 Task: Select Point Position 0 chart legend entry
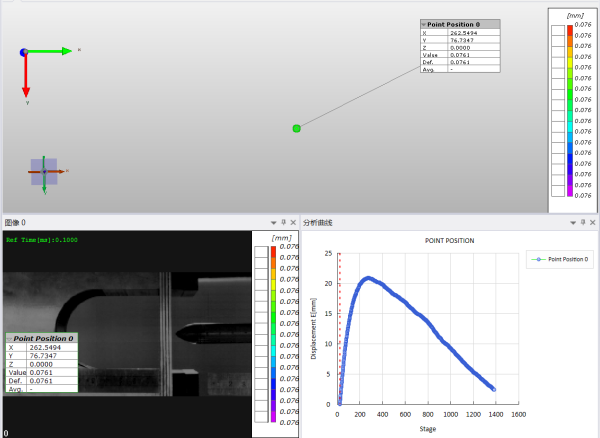pyautogui.click(x=560, y=259)
